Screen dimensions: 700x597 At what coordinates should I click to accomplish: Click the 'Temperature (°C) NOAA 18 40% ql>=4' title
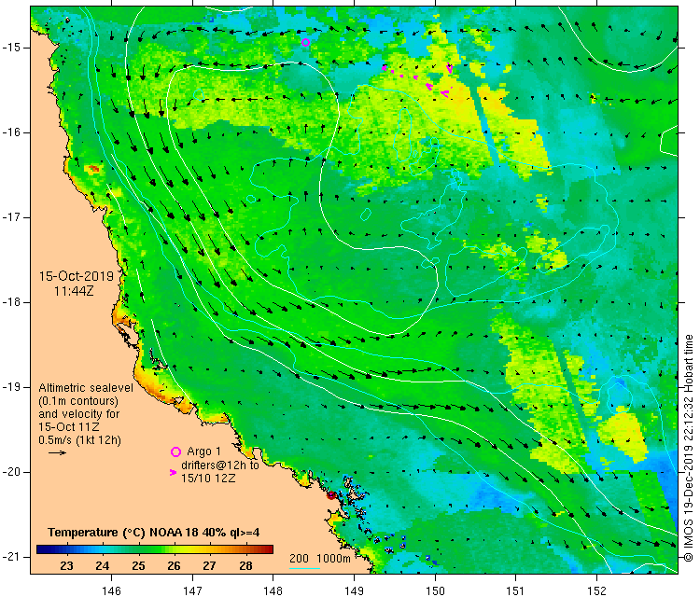click(x=154, y=533)
